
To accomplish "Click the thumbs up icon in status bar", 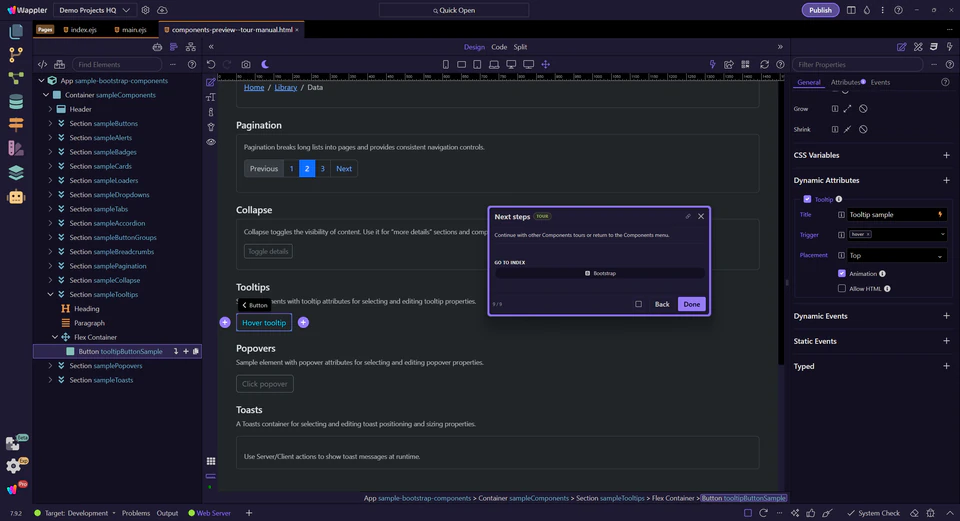I will 811,513.
